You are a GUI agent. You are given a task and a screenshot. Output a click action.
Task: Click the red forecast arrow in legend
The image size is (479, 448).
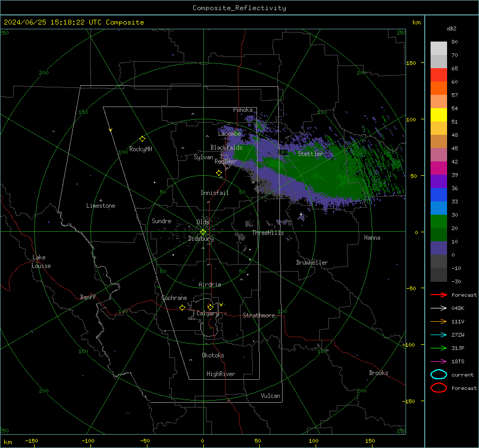439,295
